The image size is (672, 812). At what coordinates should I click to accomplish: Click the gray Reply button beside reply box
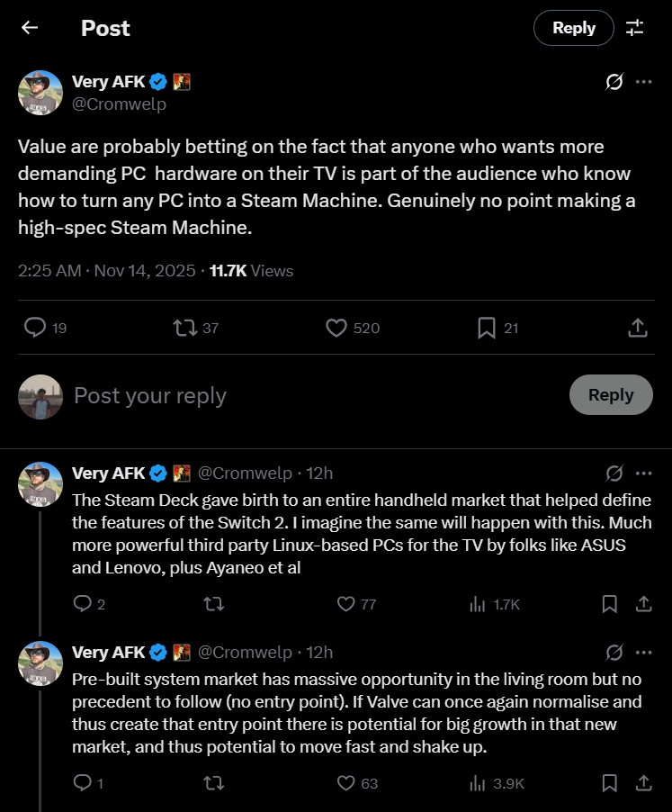click(611, 395)
